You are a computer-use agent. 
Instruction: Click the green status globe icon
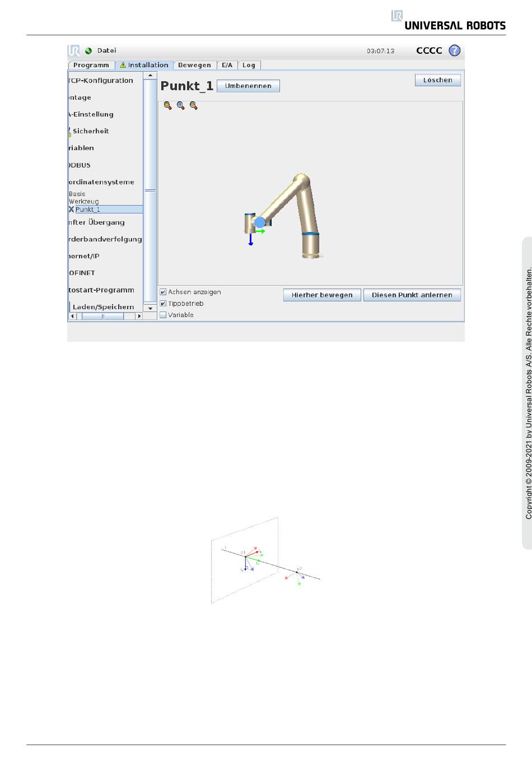88,51
